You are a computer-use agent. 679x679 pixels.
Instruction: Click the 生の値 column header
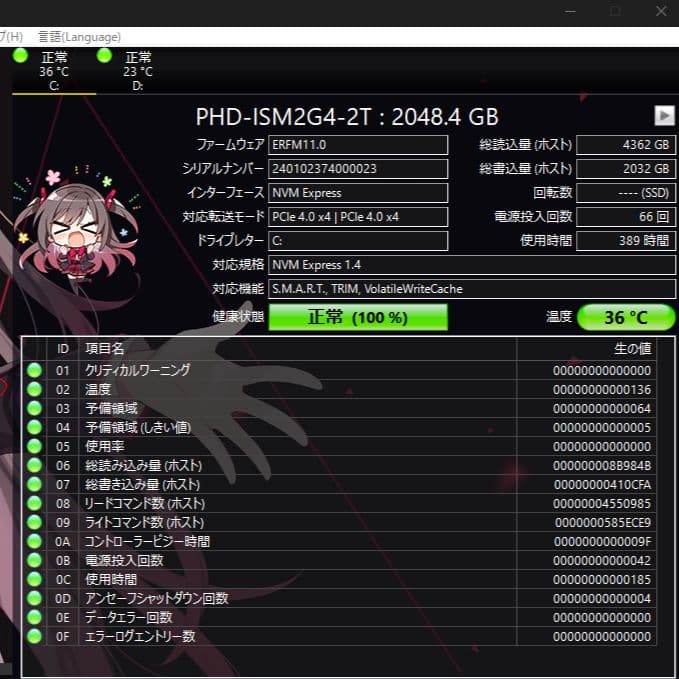click(586, 349)
